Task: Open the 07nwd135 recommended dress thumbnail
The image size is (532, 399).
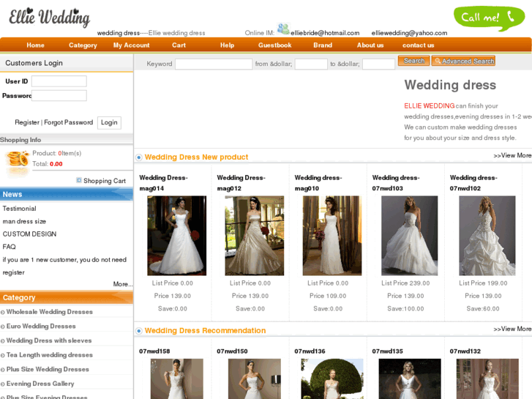Action: (x=410, y=379)
